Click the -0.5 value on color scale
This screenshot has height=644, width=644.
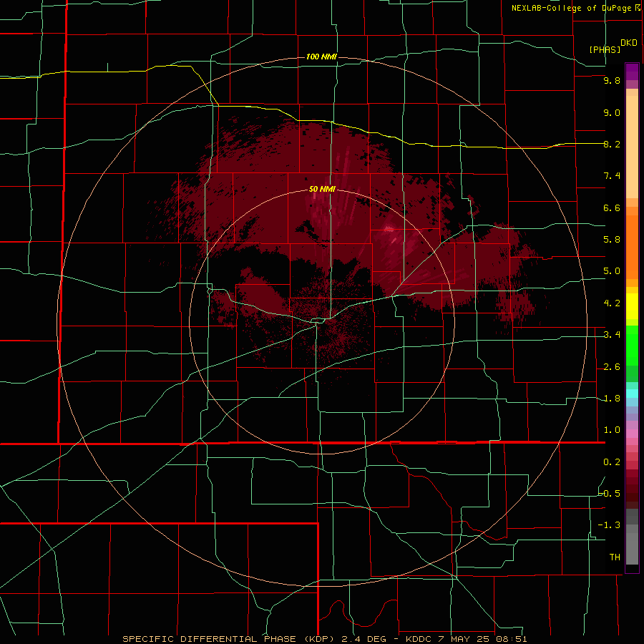[610, 494]
